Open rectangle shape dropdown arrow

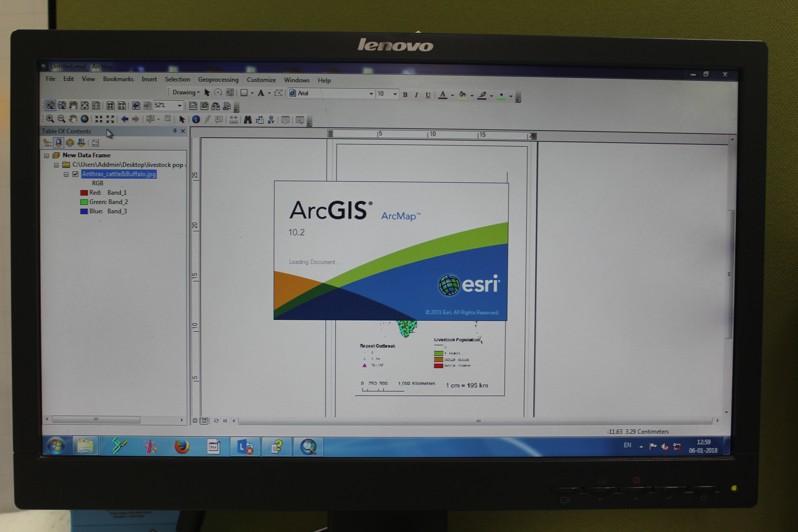[x=252, y=93]
